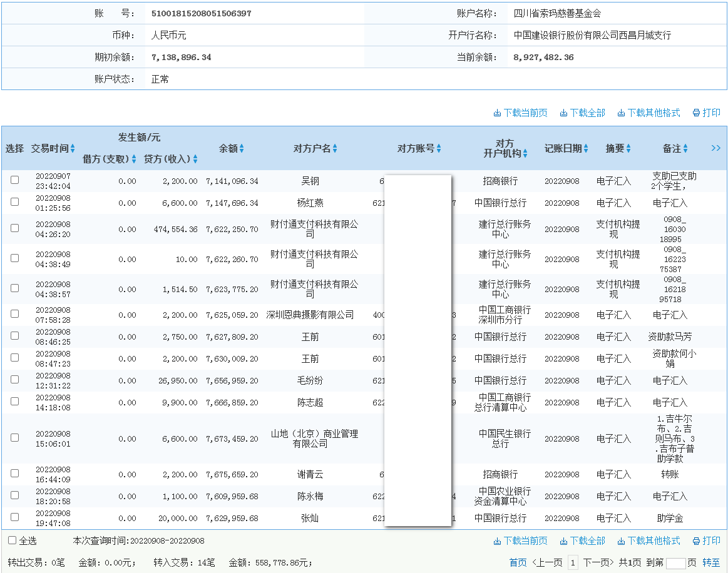Viewport: 728px width, 573px height.
Task: Click the 26,950.00 credit amount
Action: [178, 381]
